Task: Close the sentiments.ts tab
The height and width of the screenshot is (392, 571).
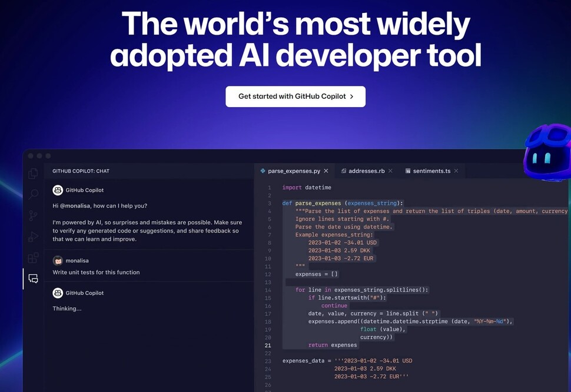Action: (x=456, y=171)
